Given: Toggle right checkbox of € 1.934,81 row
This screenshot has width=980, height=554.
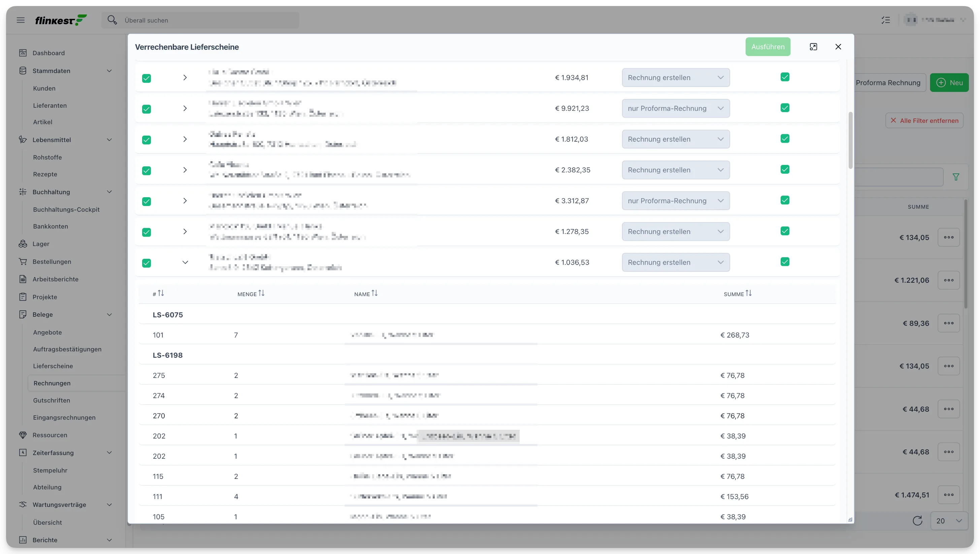Looking at the screenshot, I should (785, 77).
